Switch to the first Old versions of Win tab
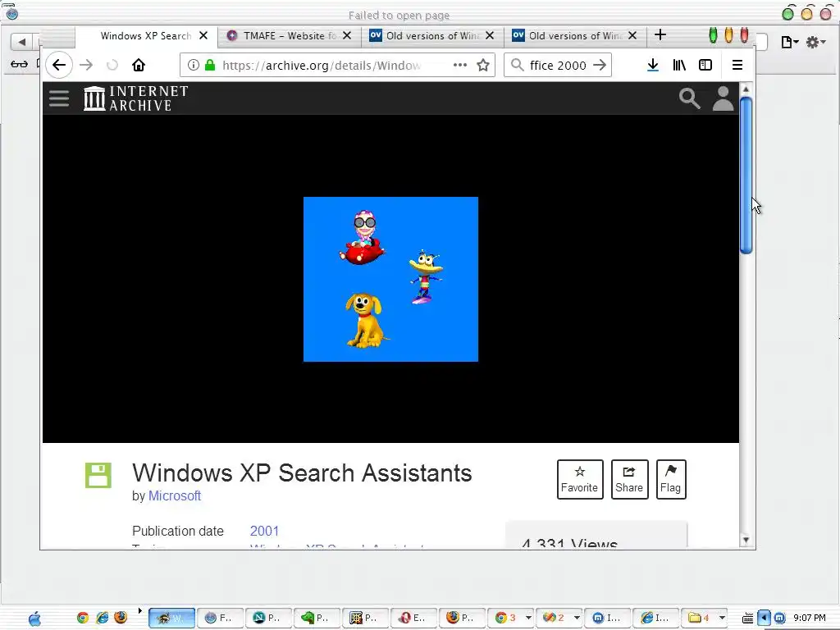The height and width of the screenshot is (630, 840). click(x=432, y=36)
